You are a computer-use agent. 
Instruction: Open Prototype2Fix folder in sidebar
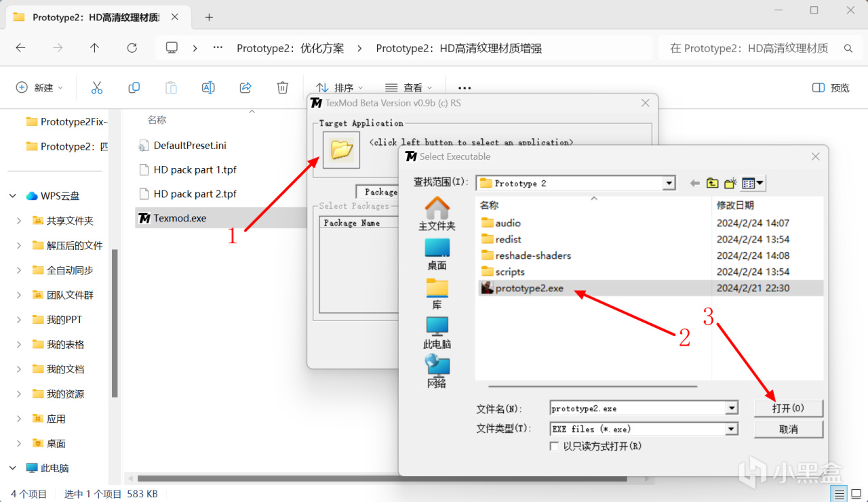[66, 121]
